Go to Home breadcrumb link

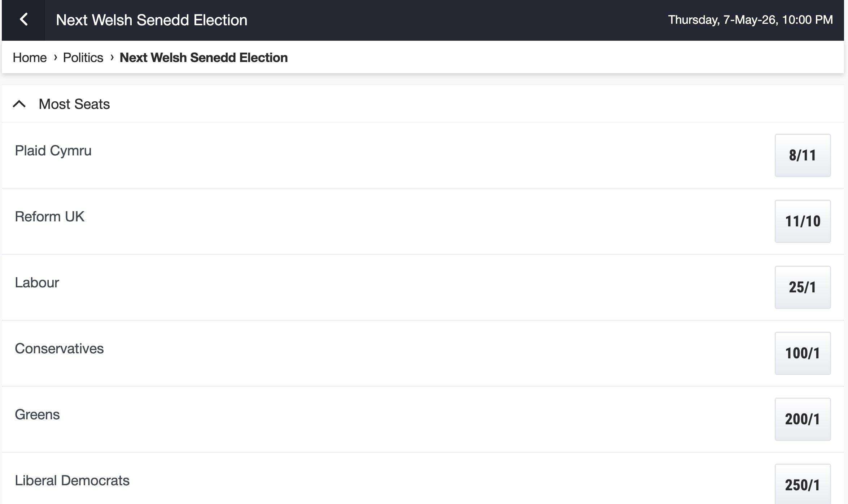click(30, 58)
